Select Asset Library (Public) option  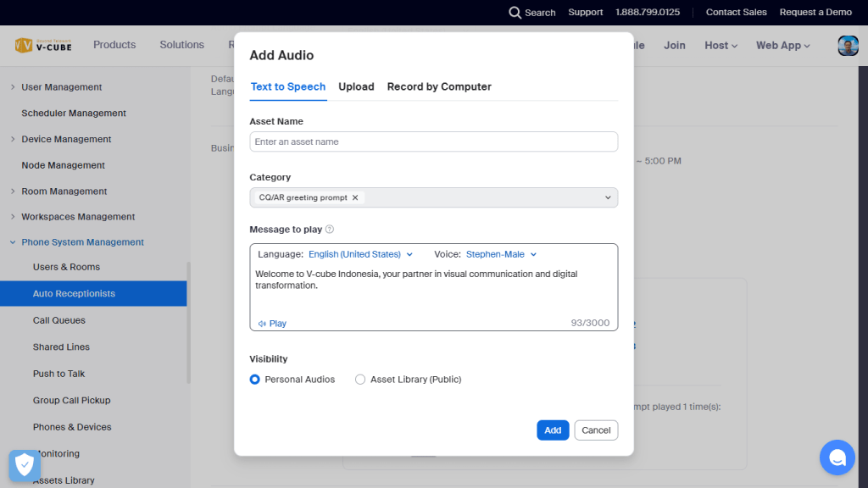pos(360,380)
